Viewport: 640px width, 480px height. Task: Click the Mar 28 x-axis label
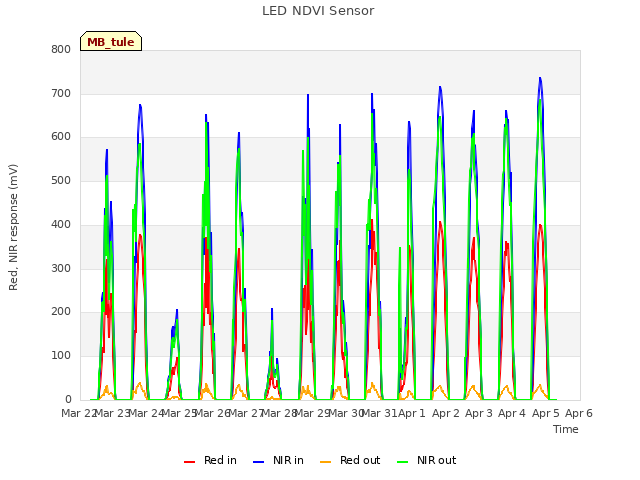[279, 413]
